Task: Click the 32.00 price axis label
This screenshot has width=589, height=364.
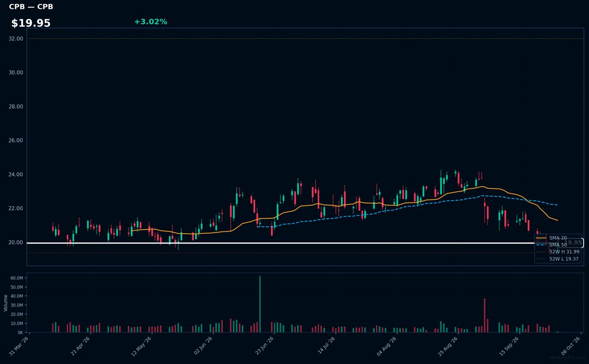Action: 16,39
